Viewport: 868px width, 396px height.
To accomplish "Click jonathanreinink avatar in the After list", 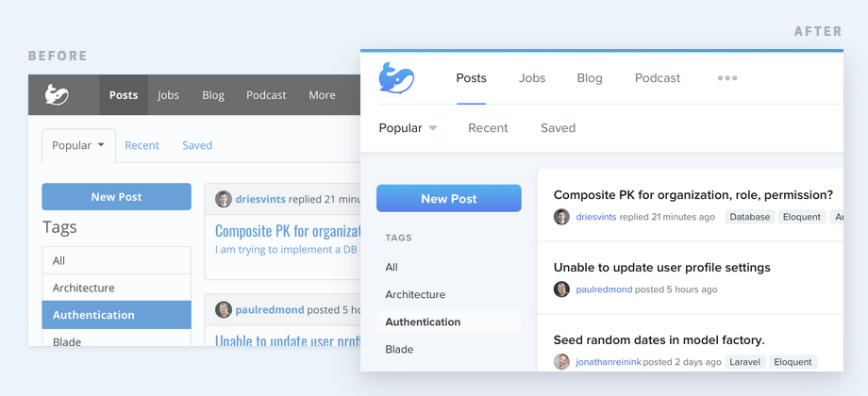I will pyautogui.click(x=561, y=362).
